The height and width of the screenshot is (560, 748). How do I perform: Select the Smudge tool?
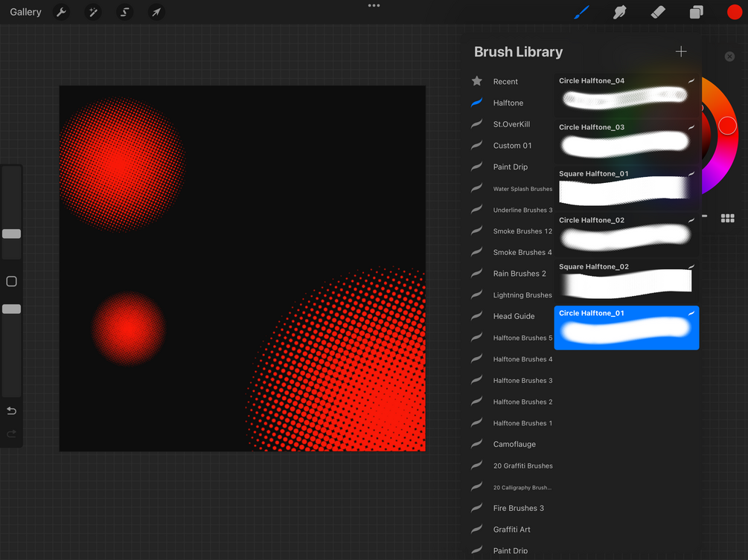point(619,12)
